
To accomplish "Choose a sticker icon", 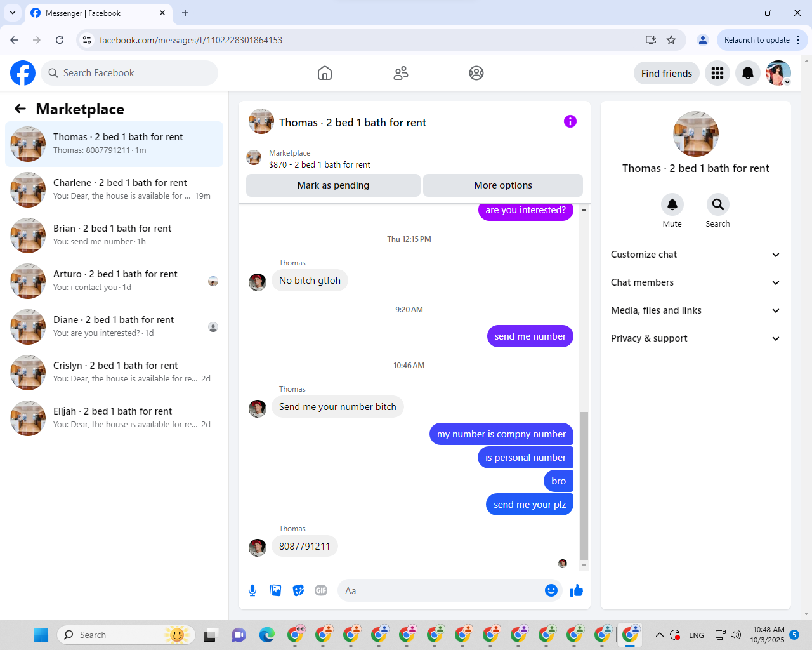I will pyautogui.click(x=298, y=591).
